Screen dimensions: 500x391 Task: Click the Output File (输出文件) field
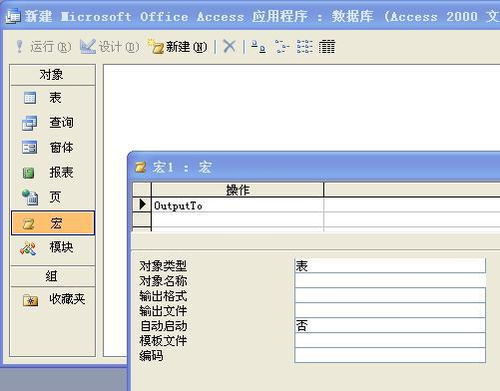[x=390, y=311]
